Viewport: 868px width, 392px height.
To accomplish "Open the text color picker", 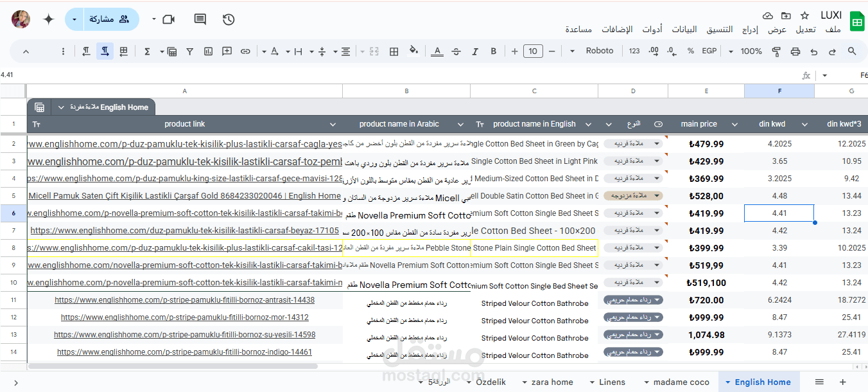I will click(x=437, y=51).
